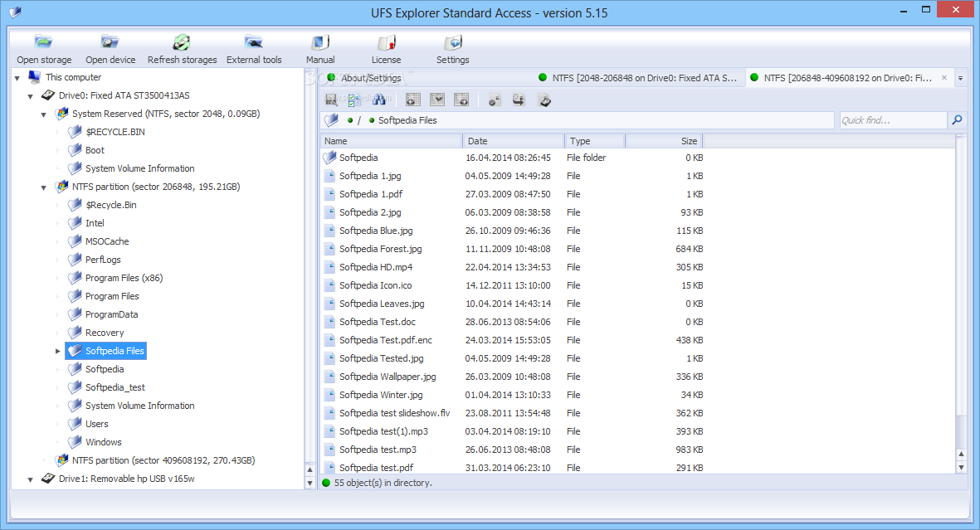
Task: Select $RECYCLE.BIN under System Reserved
Action: (x=115, y=132)
